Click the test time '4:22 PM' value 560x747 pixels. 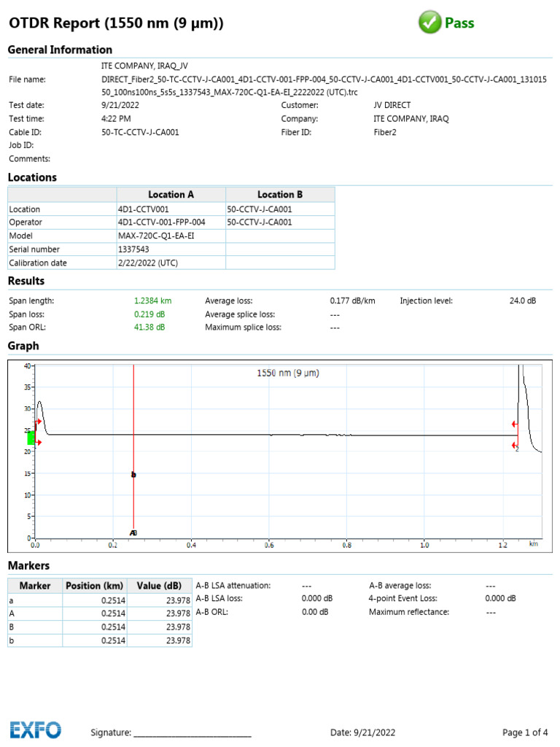click(x=116, y=119)
